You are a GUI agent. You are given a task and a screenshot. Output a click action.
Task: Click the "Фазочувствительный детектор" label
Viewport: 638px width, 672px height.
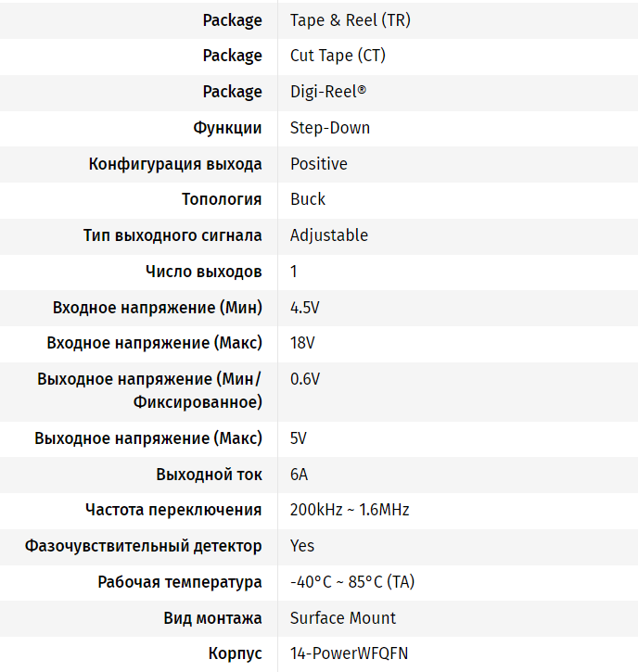(x=144, y=546)
